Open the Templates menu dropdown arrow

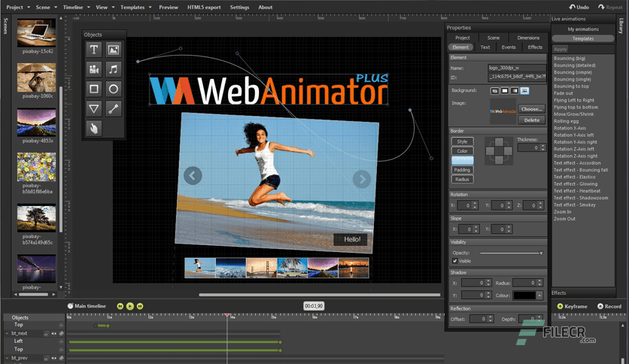tap(150, 8)
